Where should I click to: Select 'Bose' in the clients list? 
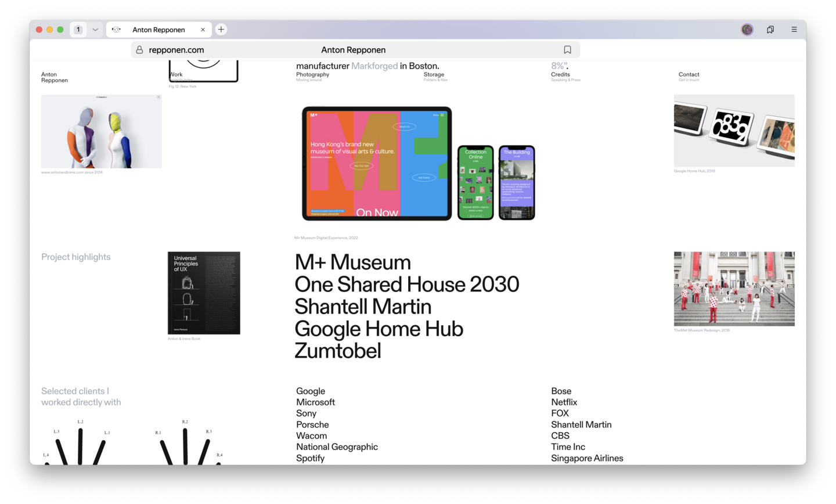point(561,391)
